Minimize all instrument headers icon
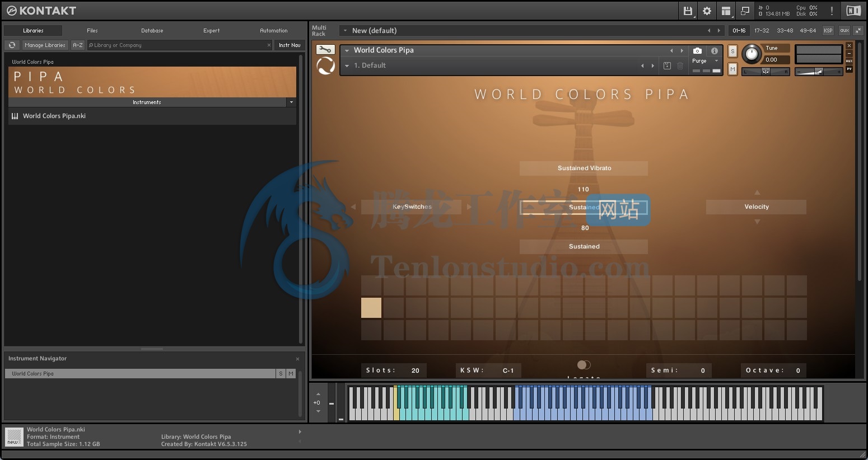The height and width of the screenshot is (460, 868). 858,31
